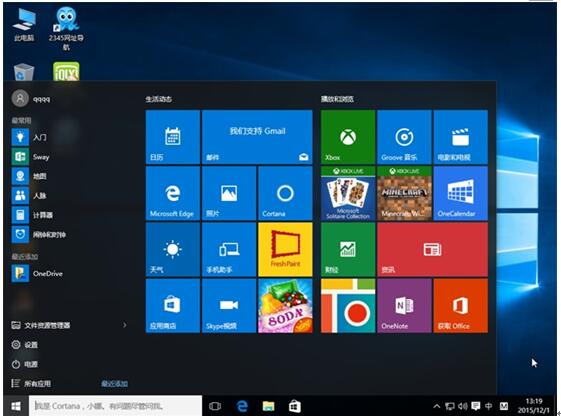Click the IME mode M icon
Screen dimensions: 561x416
coord(504,406)
